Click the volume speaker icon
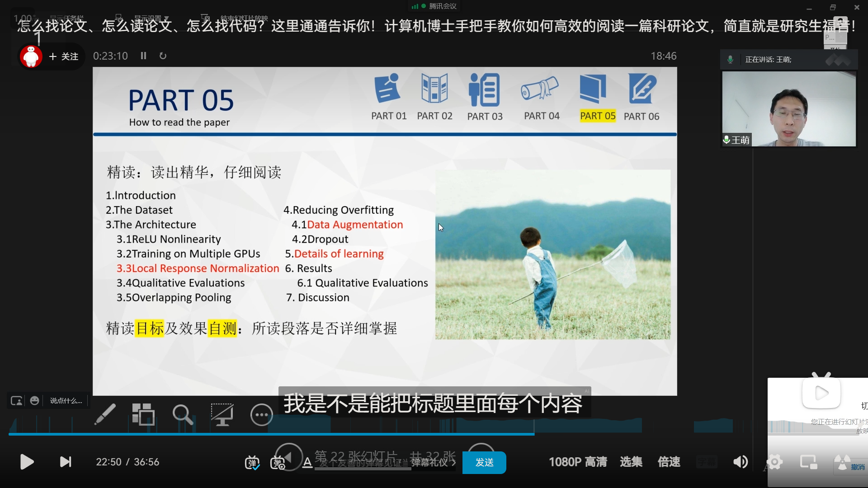 pyautogui.click(x=740, y=462)
